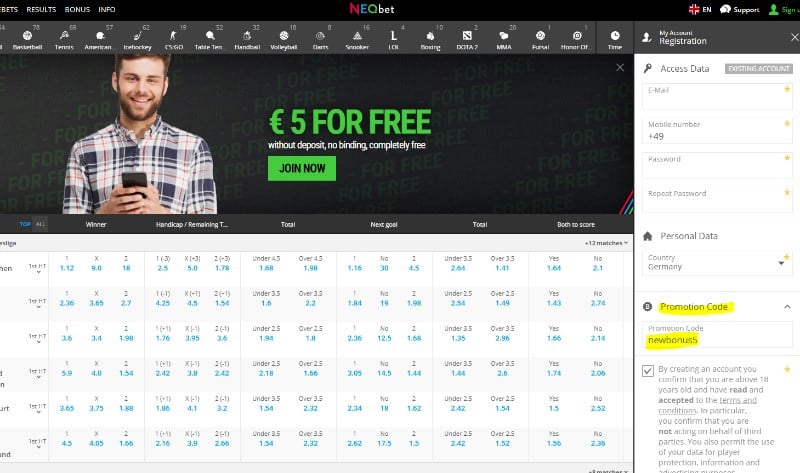Select the Winner column header
The image size is (800, 473).
(96, 225)
